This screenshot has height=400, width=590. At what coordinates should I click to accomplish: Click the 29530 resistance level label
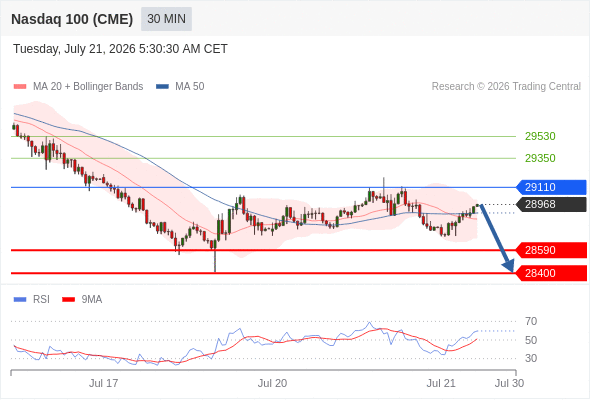[540, 136]
